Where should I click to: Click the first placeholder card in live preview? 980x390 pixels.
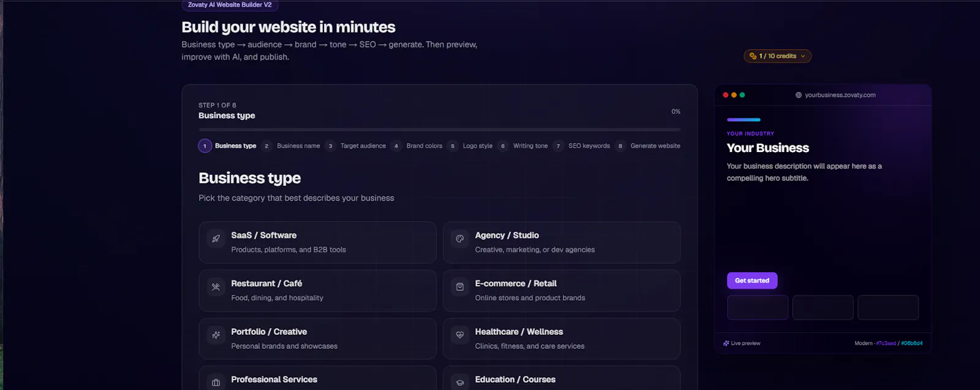coord(758,307)
